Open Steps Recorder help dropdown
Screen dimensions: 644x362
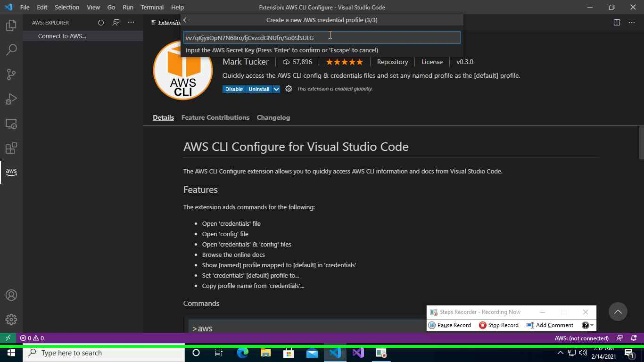[587, 325]
